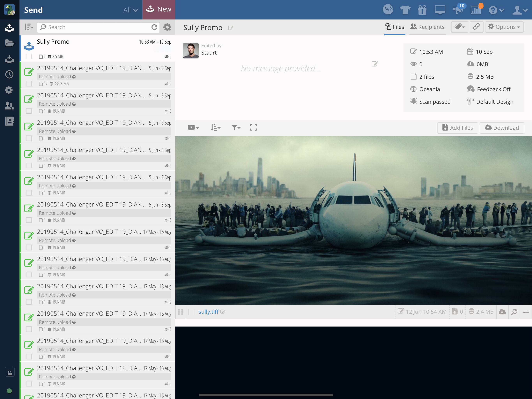The height and width of the screenshot is (399, 532).
Task: Open the All filter dropdown
Action: [x=131, y=10]
